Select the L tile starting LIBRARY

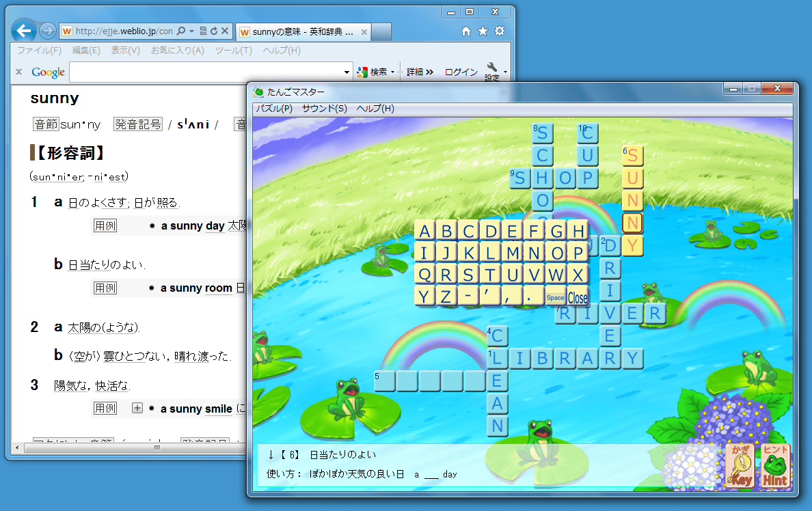[497, 358]
